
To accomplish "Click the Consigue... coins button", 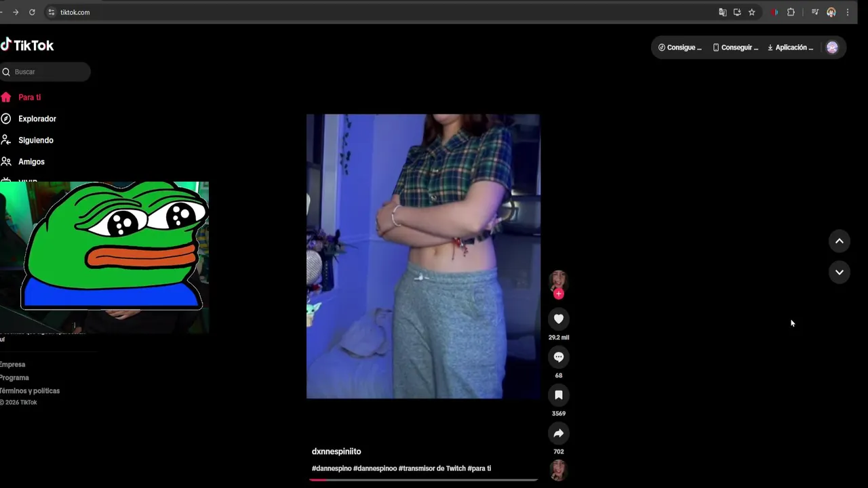I will point(680,47).
